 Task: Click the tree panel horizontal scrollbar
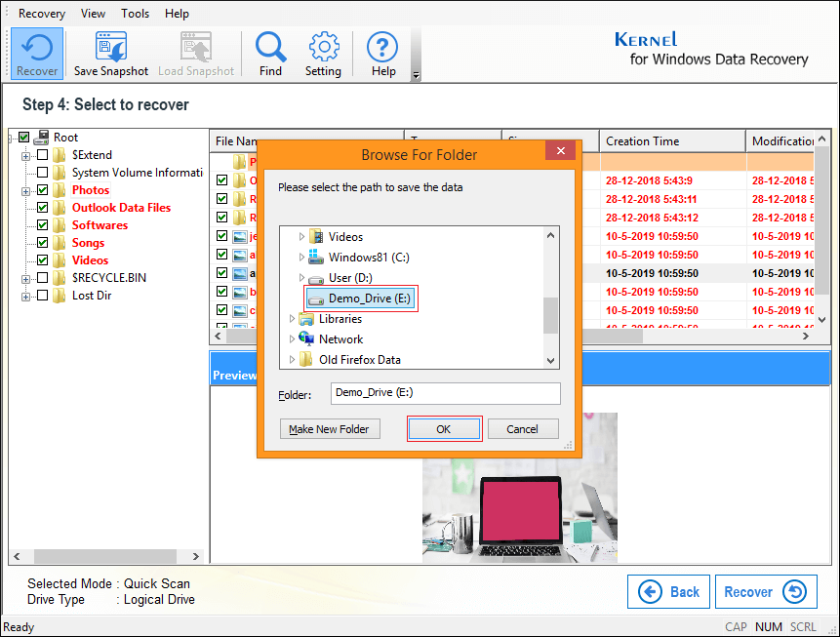(x=106, y=556)
